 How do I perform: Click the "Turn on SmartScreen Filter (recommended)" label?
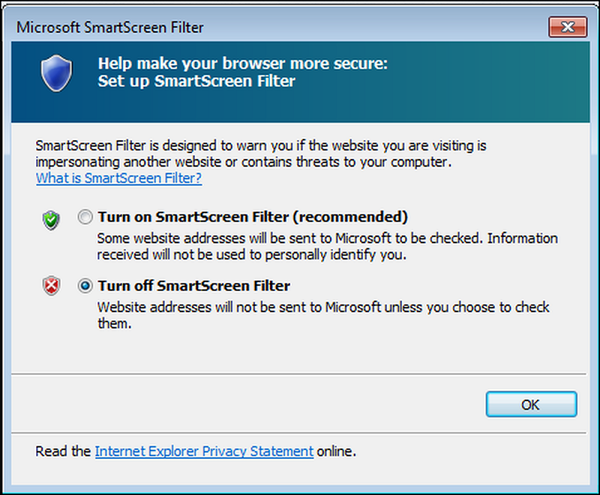click(x=252, y=217)
